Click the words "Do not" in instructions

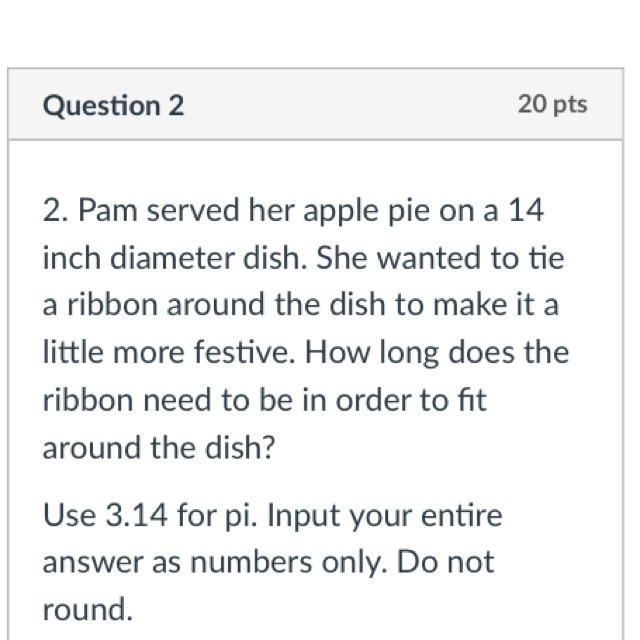click(x=445, y=562)
